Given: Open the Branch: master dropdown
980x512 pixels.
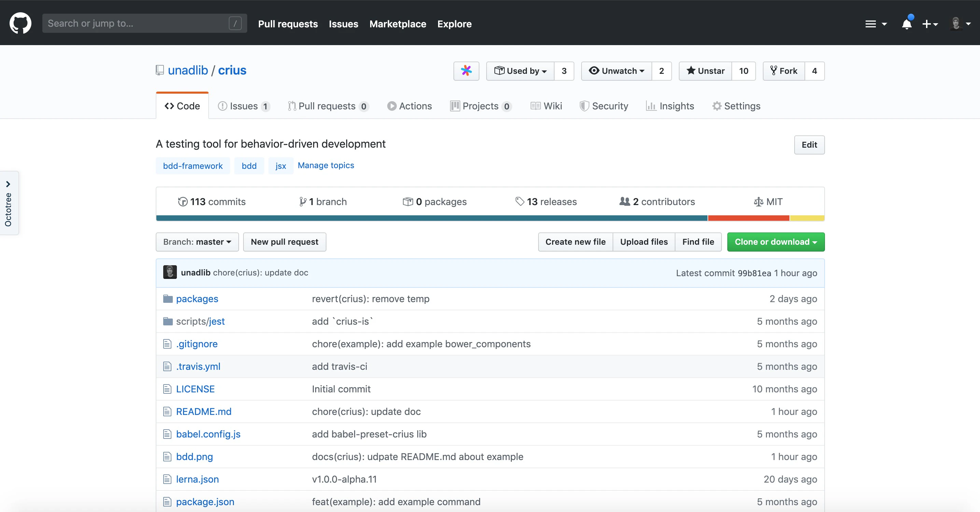Looking at the screenshot, I should [x=197, y=242].
